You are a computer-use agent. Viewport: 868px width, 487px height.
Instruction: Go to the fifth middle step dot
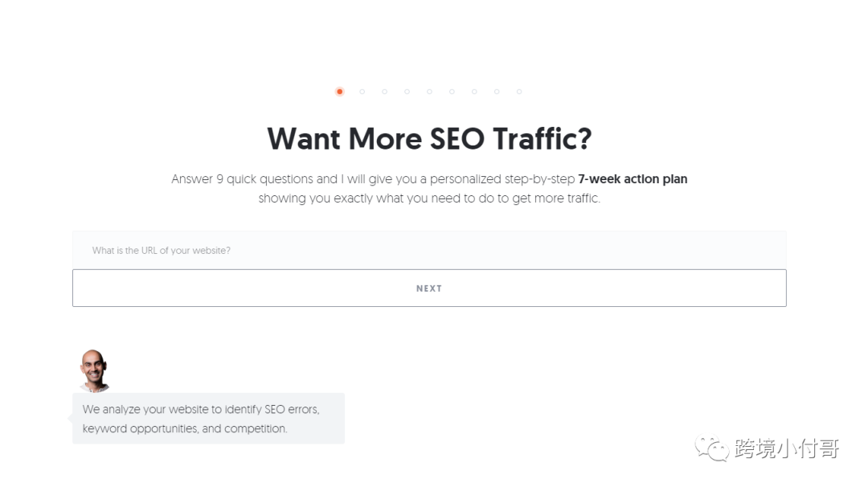[x=429, y=92]
